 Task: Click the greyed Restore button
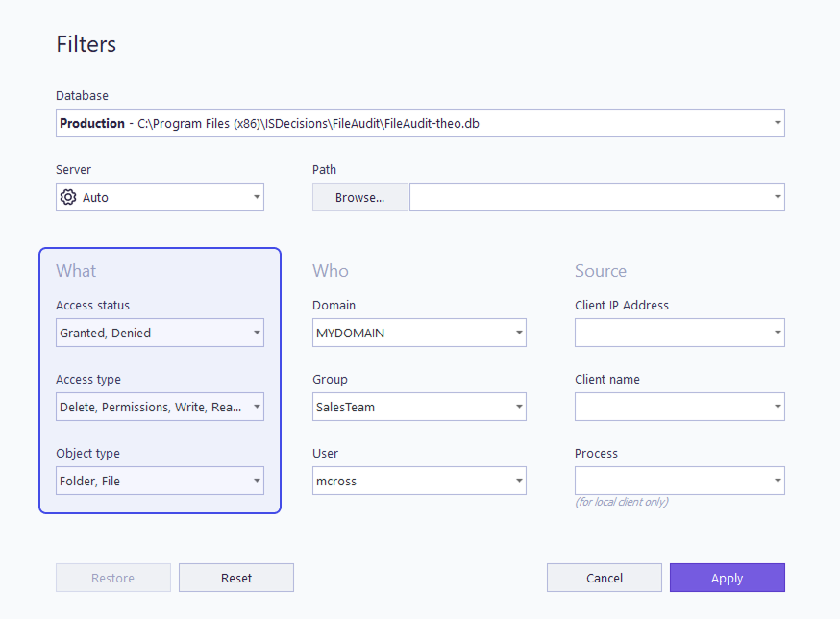tap(113, 578)
